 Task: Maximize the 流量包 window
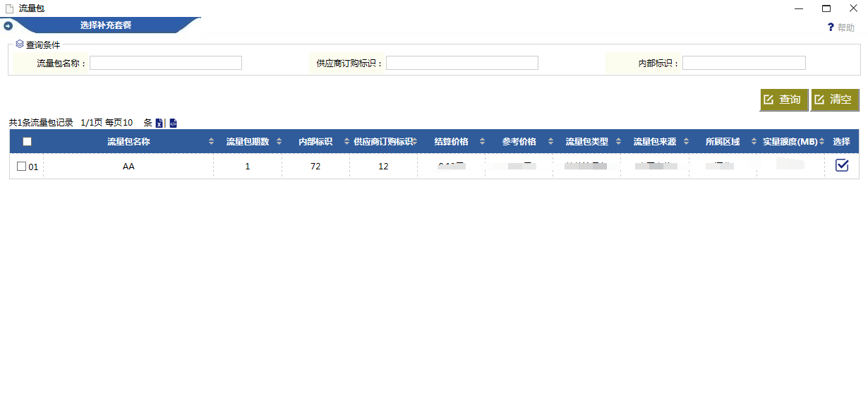click(x=826, y=8)
